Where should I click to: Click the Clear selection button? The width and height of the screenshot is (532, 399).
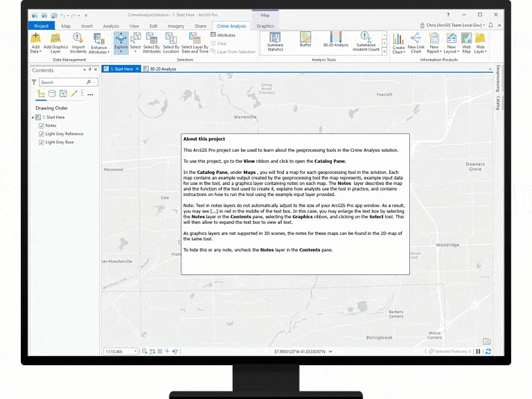[x=219, y=44]
